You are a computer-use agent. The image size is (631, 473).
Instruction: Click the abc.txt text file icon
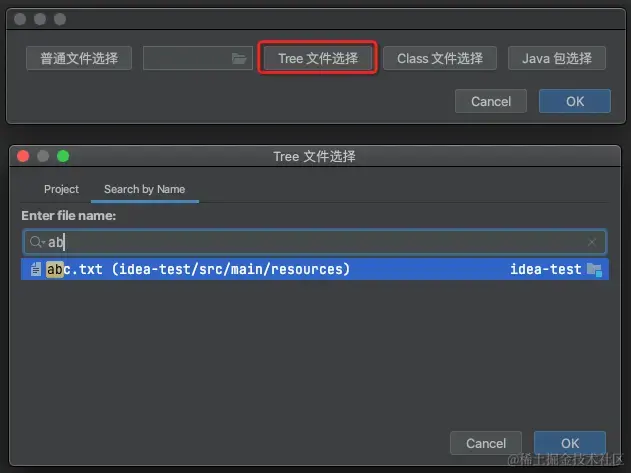point(36,269)
